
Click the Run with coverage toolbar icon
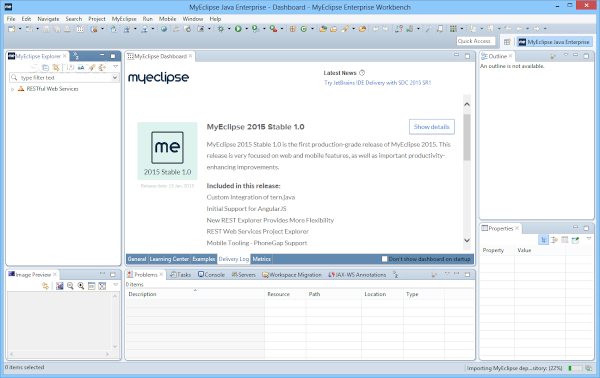coord(255,29)
